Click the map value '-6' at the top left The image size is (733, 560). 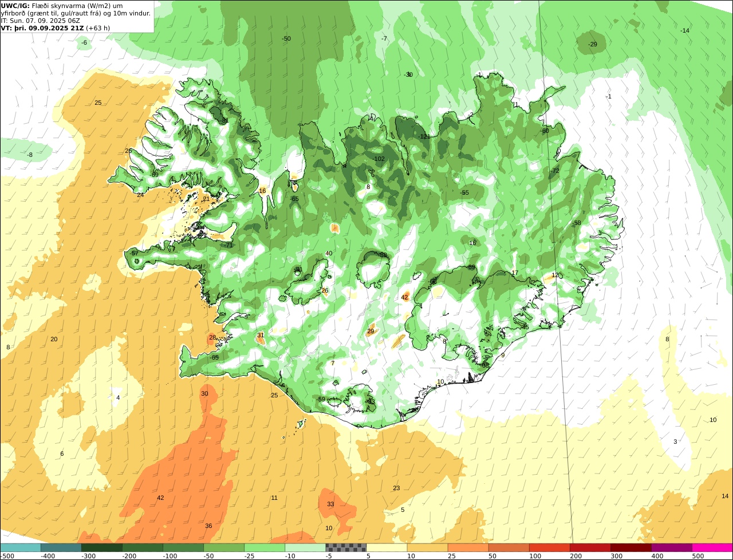(x=84, y=42)
